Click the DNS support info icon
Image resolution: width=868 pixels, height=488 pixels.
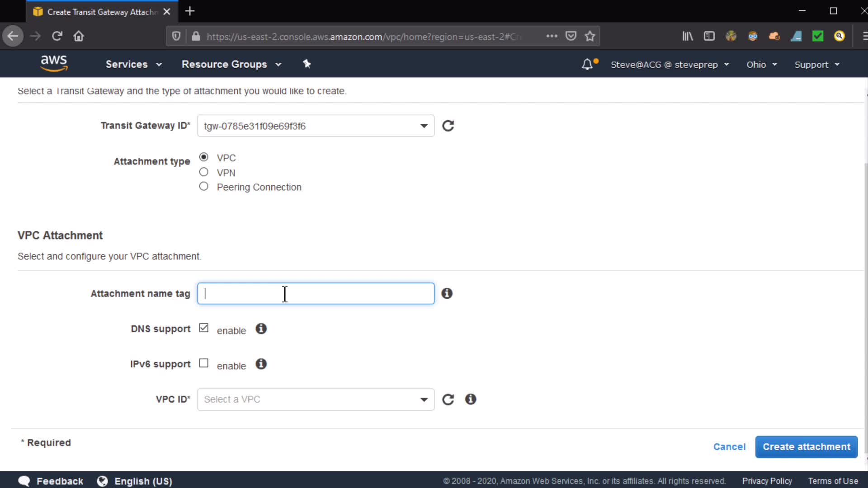tap(261, 329)
